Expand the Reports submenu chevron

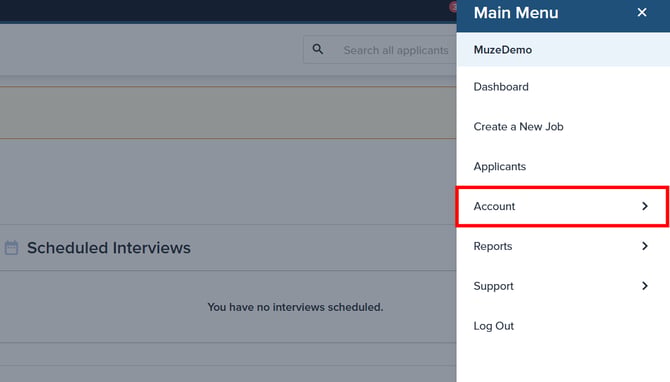645,246
